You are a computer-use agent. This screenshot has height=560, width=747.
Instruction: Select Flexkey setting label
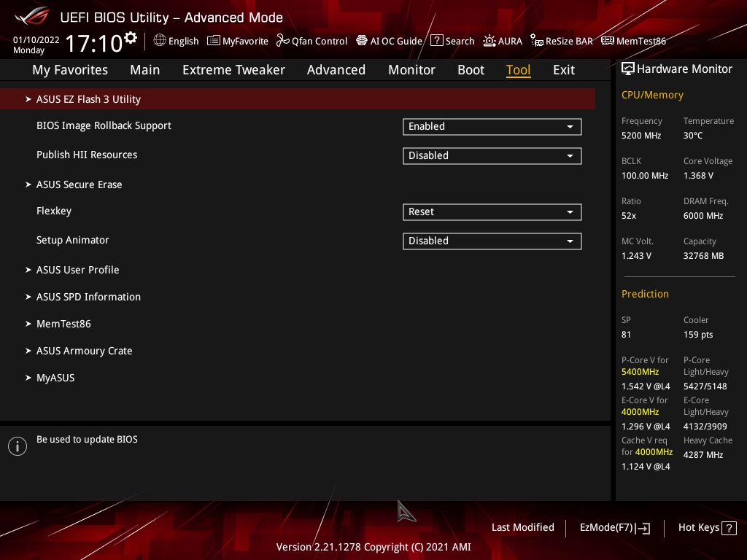54,211
